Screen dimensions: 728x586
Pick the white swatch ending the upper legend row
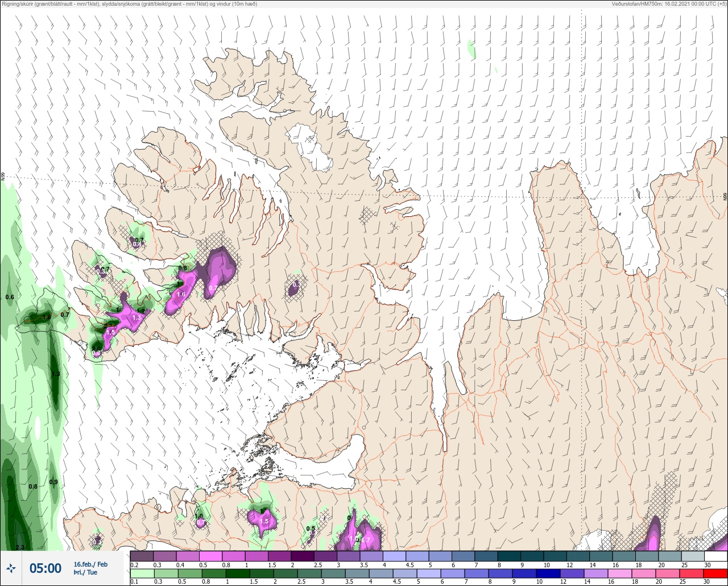click(715, 556)
